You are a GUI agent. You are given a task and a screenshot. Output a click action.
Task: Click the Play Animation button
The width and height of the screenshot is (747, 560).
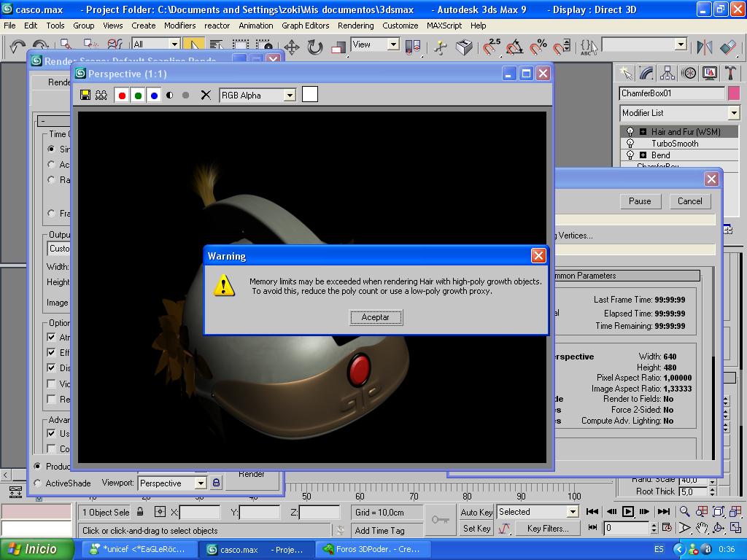628,512
